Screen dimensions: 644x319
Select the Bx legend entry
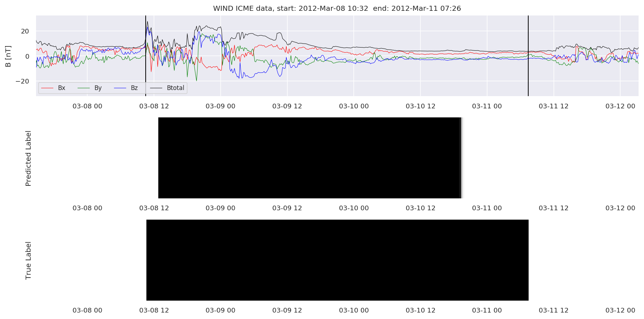click(53, 88)
